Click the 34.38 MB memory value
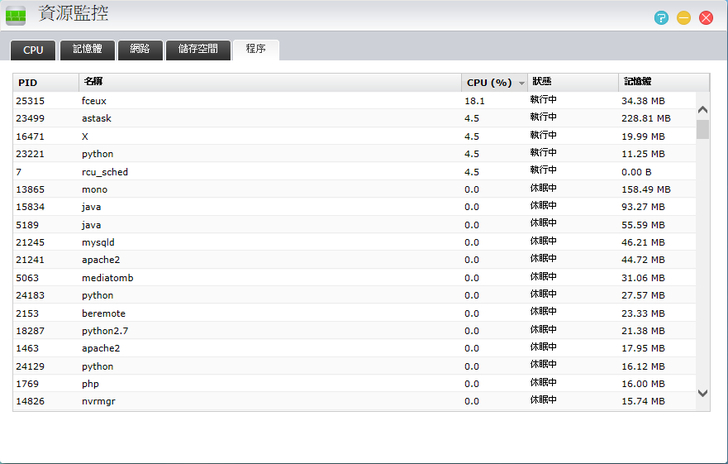This screenshot has width=728, height=464. click(x=643, y=101)
